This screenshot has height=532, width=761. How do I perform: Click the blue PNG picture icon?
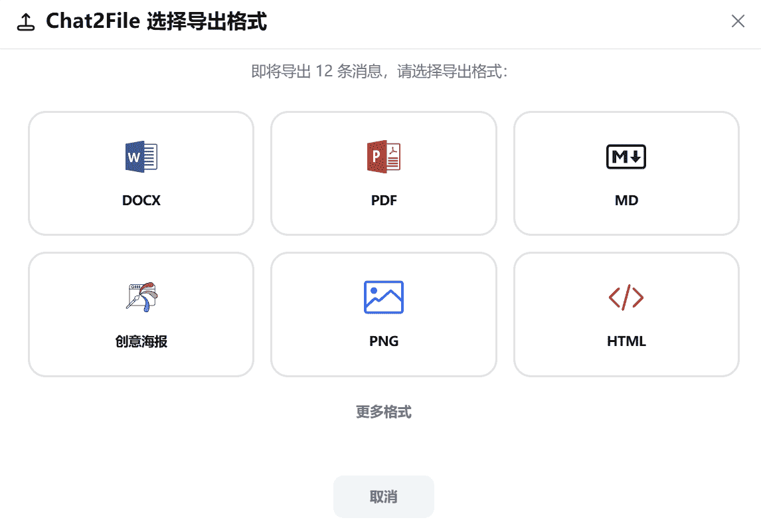pyautogui.click(x=384, y=297)
